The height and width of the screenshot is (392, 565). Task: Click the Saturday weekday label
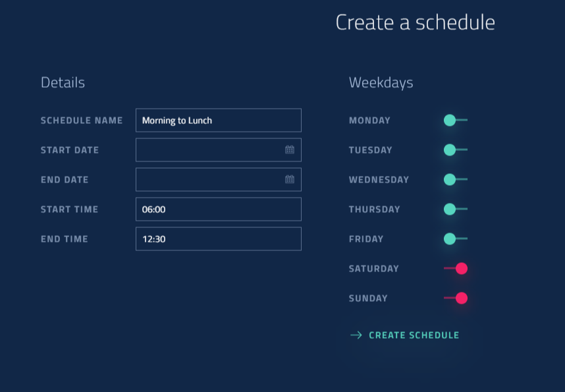pyautogui.click(x=373, y=269)
